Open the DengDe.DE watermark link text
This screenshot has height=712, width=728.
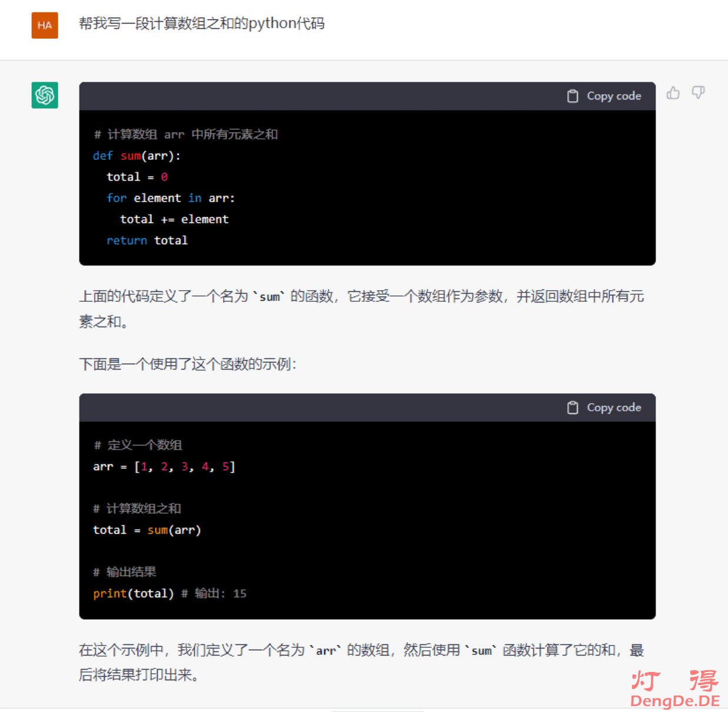click(x=674, y=701)
